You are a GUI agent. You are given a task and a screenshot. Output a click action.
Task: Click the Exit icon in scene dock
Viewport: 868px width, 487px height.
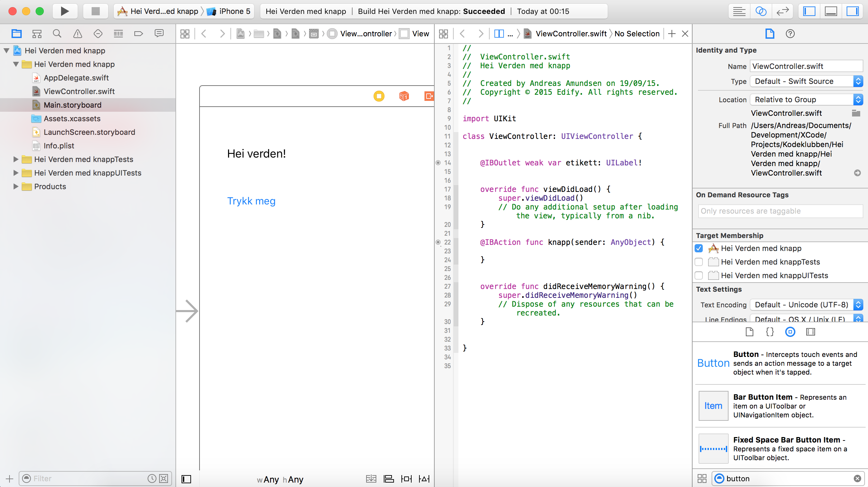(x=429, y=96)
